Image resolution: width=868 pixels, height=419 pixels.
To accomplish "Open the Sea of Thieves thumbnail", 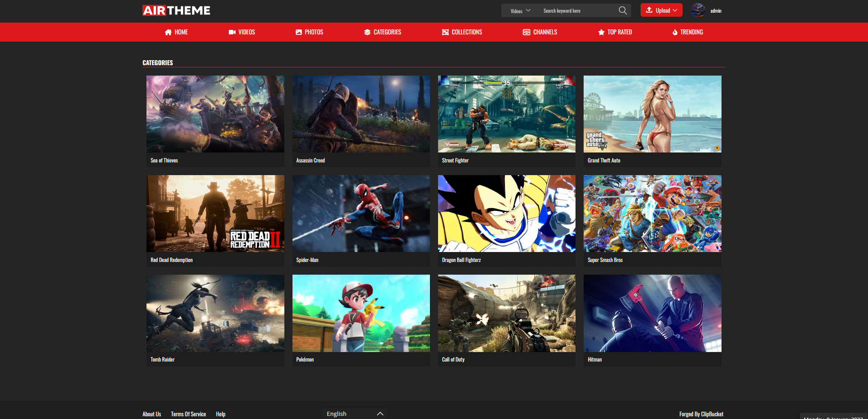I will 215,114.
